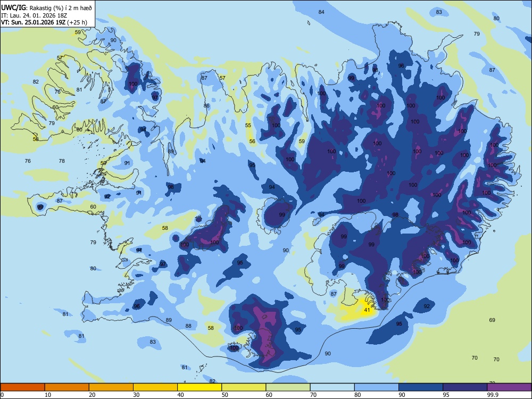Select the 40–50 bright yellow legend swatch
532x399 pixels.
[199, 387]
